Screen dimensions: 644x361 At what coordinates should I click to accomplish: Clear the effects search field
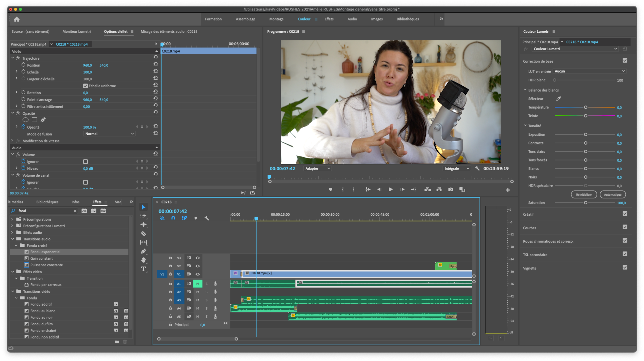point(75,211)
